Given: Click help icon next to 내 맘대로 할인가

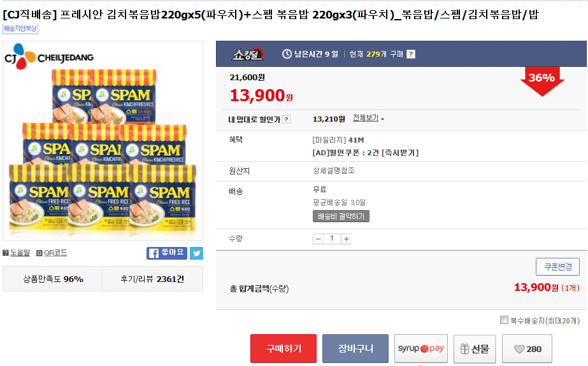Looking at the screenshot, I should 286,119.
